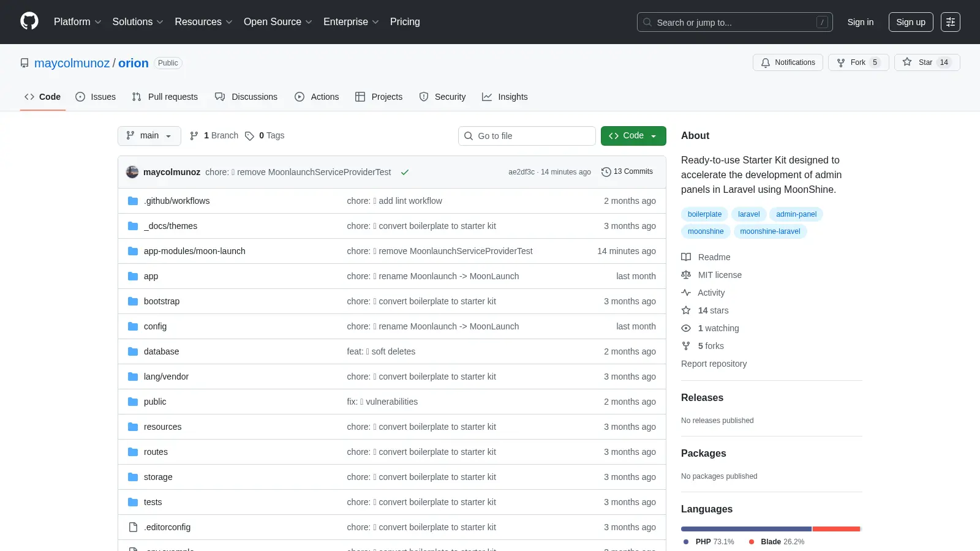Click the Notifications bell icon
Screen dimensions: 980x551
(x=766, y=62)
